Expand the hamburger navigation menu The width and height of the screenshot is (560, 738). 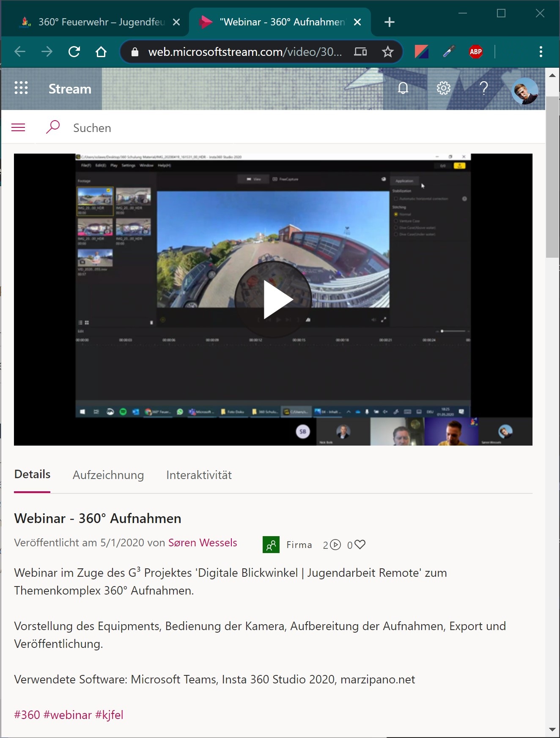[18, 127]
